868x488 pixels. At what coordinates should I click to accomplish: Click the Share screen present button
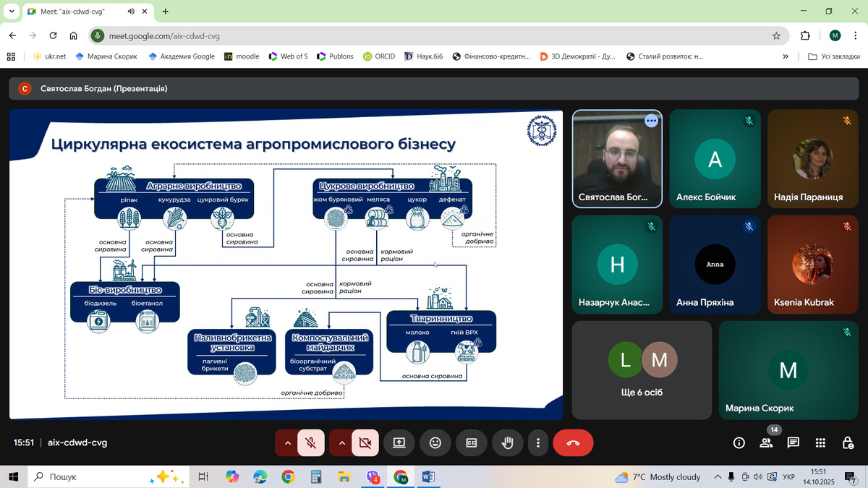pyautogui.click(x=399, y=442)
